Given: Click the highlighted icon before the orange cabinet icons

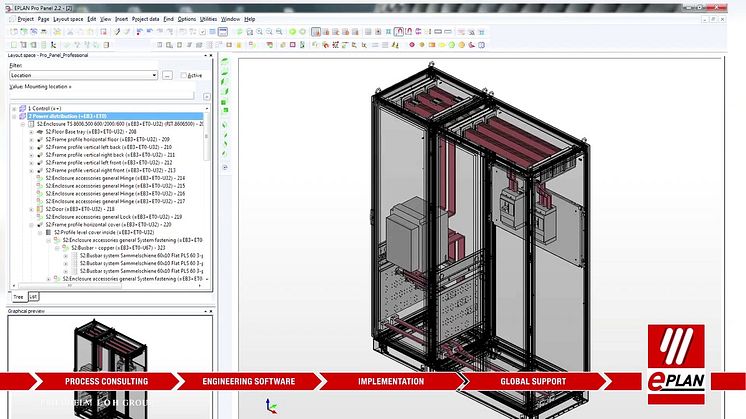Looking at the screenshot, I should tap(316, 32).
